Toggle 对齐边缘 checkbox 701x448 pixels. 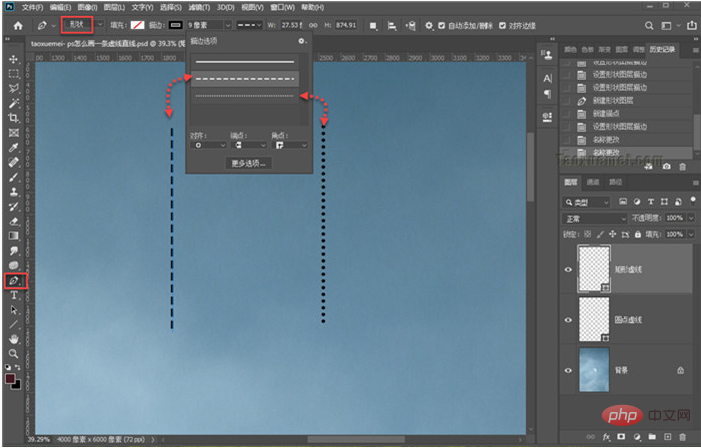click(503, 25)
